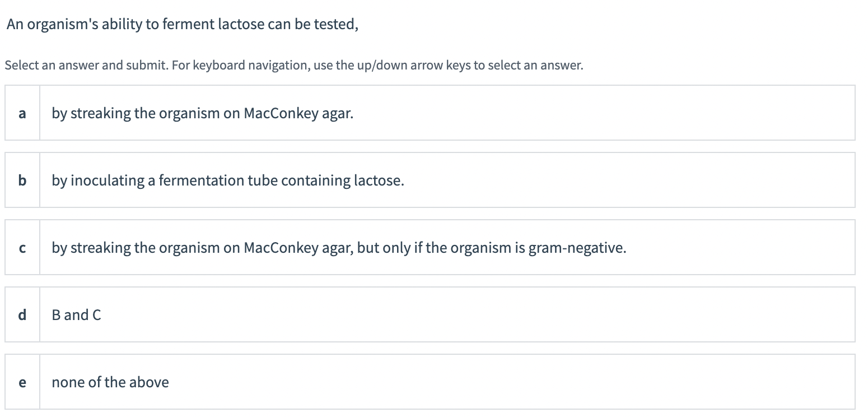Select answer option b letter box
This screenshot has width=868, height=417.
tap(22, 180)
